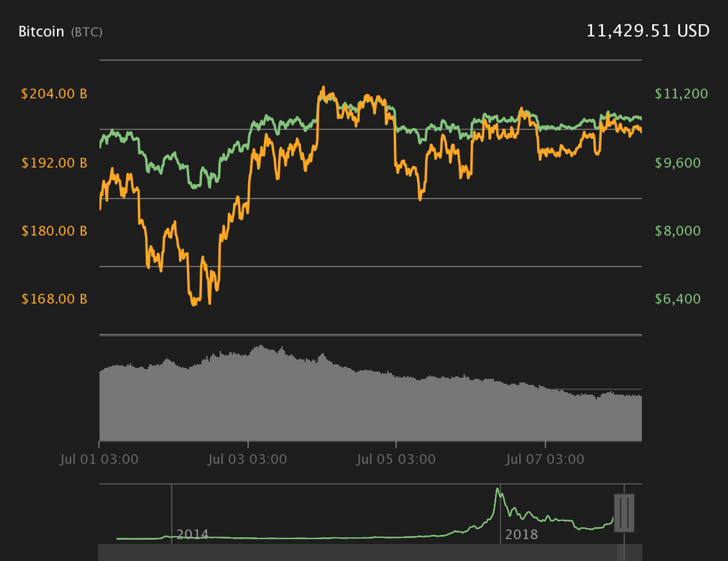Click the $6,400 price axis label

[x=678, y=299]
